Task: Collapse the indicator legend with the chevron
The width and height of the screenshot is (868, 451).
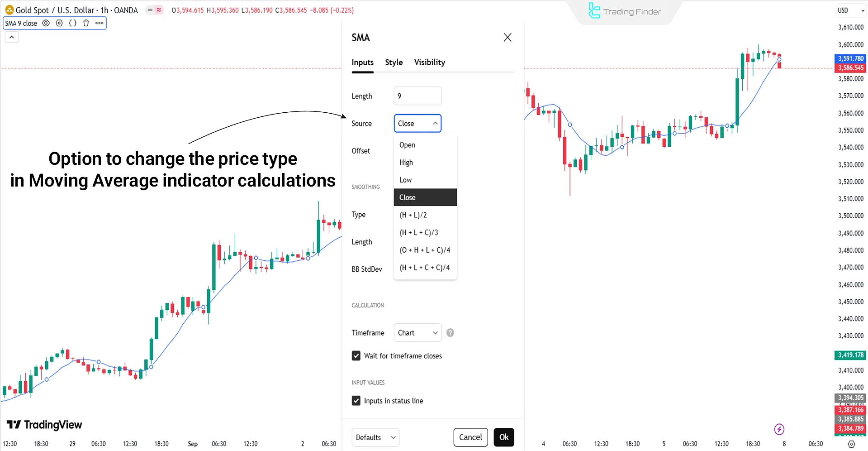Action: (12, 38)
